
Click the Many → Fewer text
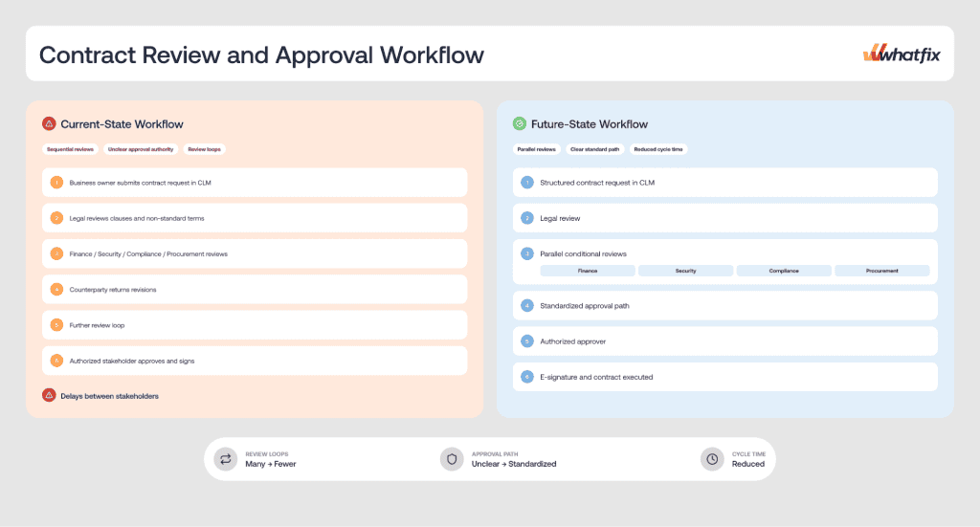pos(271,464)
